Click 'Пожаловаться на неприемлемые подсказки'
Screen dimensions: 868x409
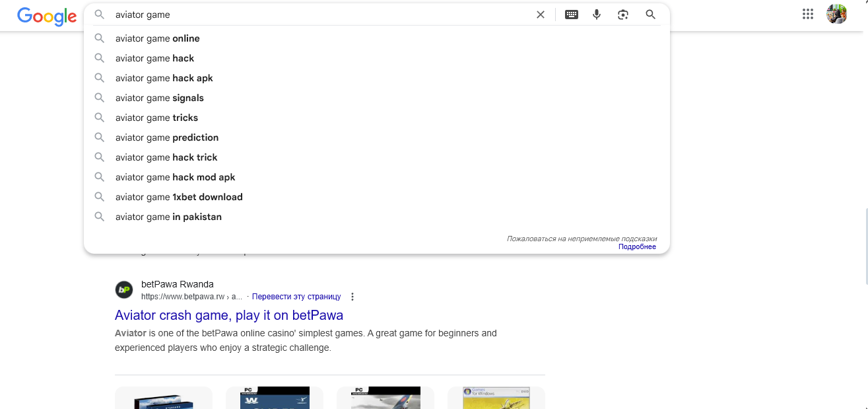[582, 239]
